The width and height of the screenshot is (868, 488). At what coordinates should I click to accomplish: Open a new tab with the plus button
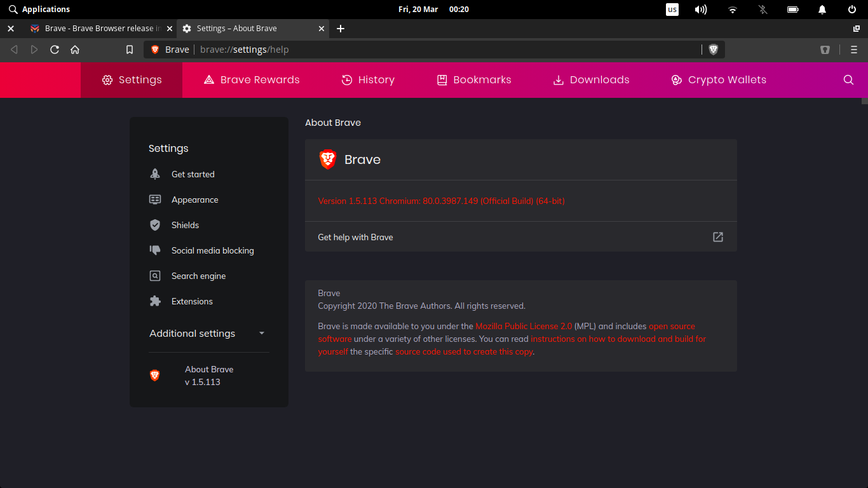coord(341,29)
